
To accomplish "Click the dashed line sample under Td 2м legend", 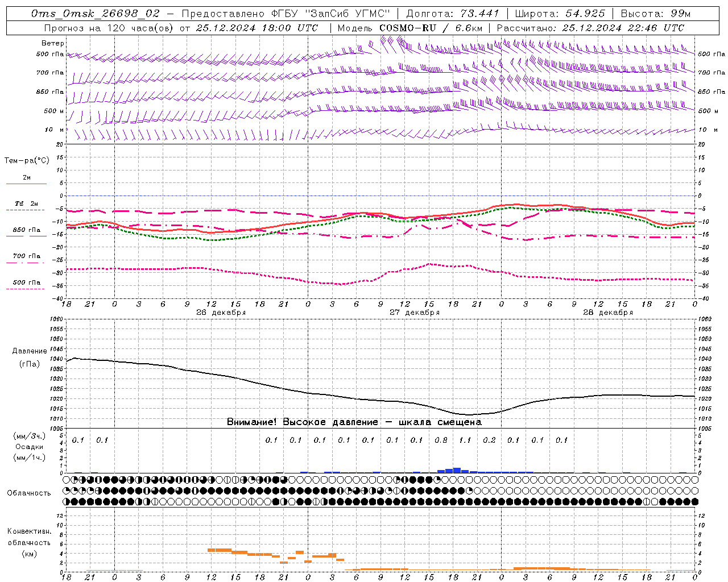I will (x=26, y=210).
